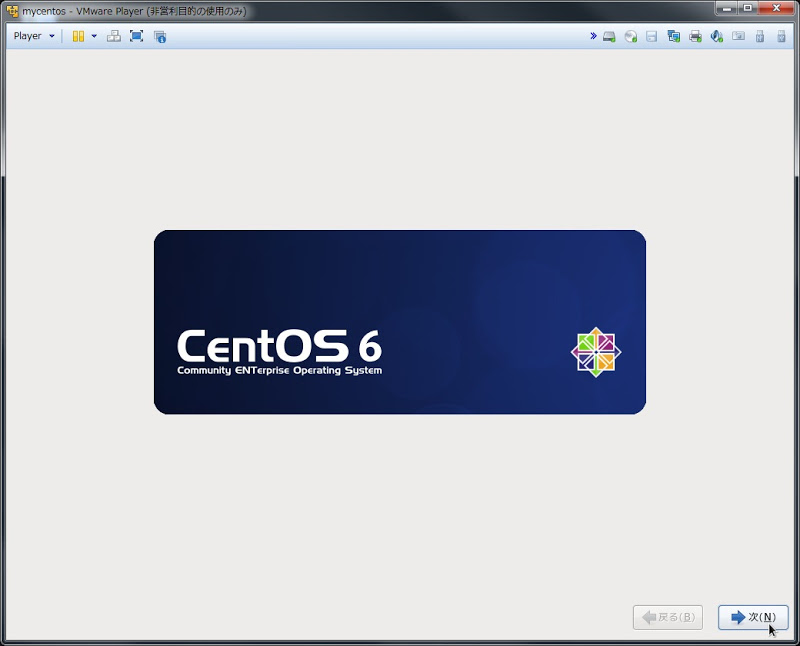The height and width of the screenshot is (646, 800).
Task: Open the Player menu
Action: [34, 36]
